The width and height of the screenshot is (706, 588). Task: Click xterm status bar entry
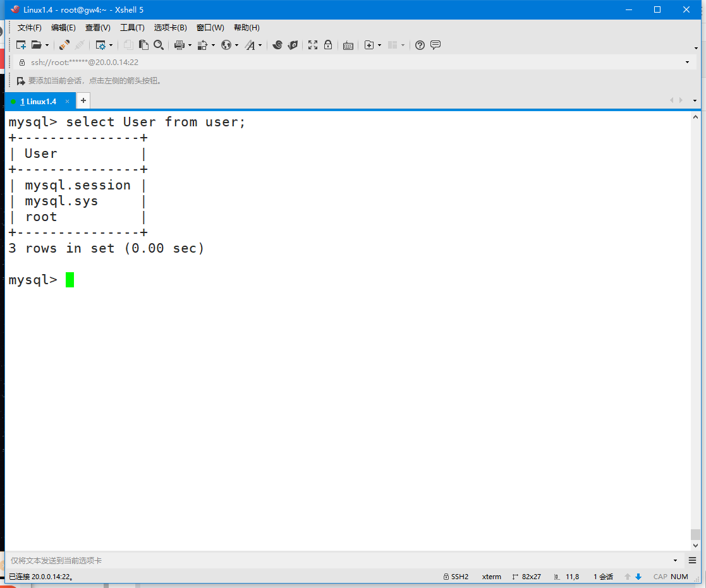[x=492, y=577]
